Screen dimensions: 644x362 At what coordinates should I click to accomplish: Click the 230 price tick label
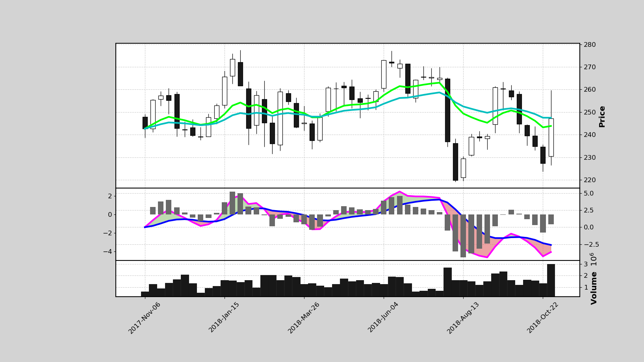tap(590, 157)
